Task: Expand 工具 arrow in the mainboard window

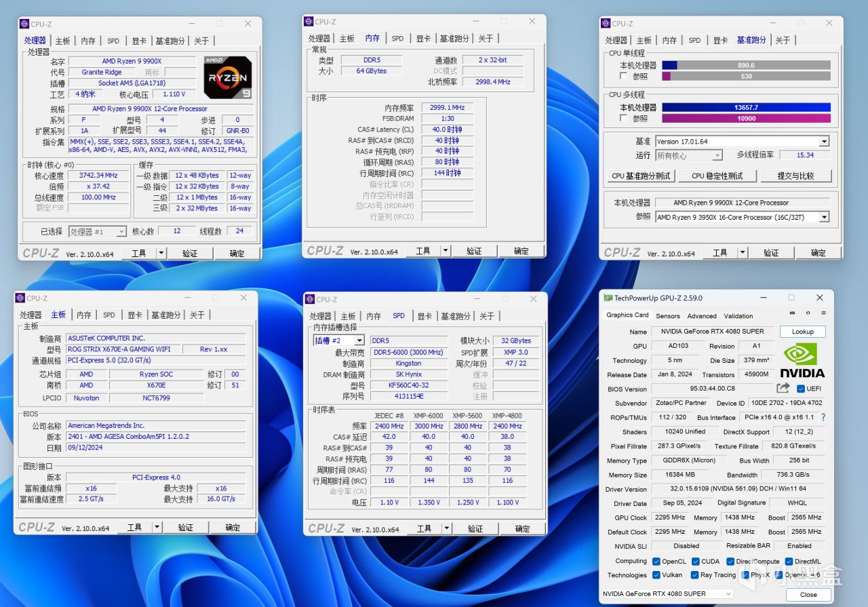Action: (157, 527)
